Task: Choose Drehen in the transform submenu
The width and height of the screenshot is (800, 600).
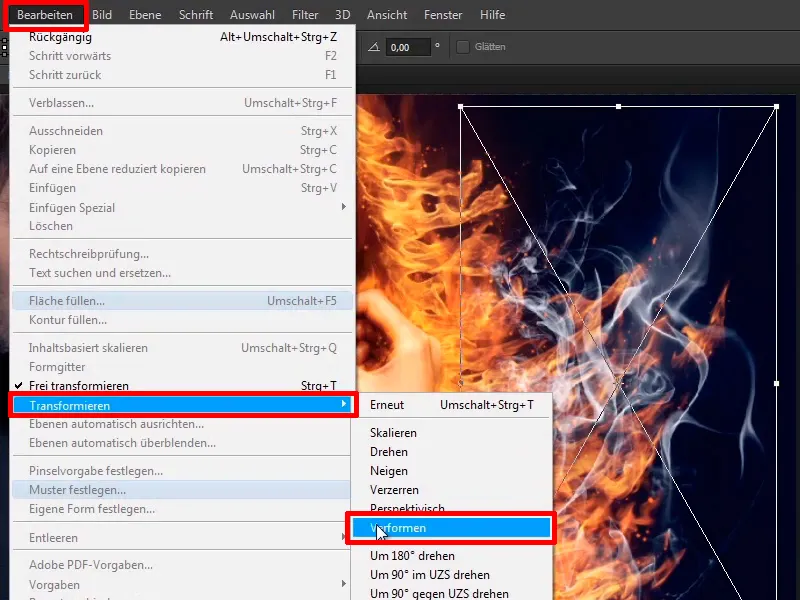Action: (451, 452)
